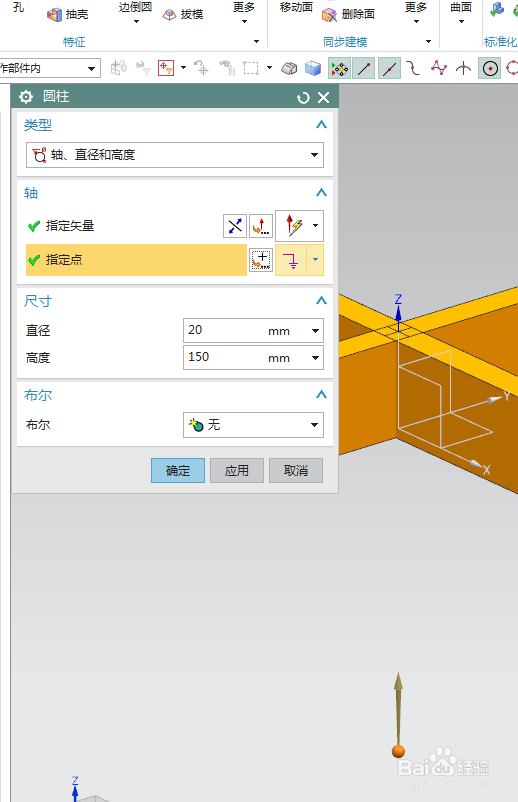Click the selection filter icon with red frame
518x802 pixels.
pos(166,68)
